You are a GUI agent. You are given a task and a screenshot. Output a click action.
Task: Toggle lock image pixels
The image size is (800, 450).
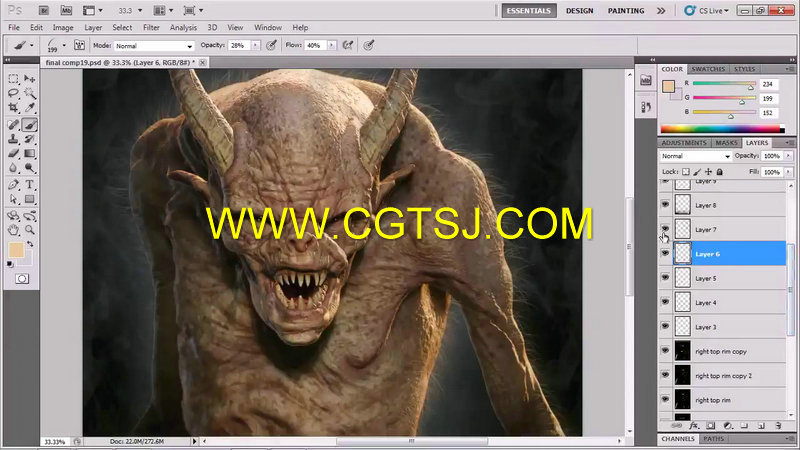pyautogui.click(x=697, y=172)
